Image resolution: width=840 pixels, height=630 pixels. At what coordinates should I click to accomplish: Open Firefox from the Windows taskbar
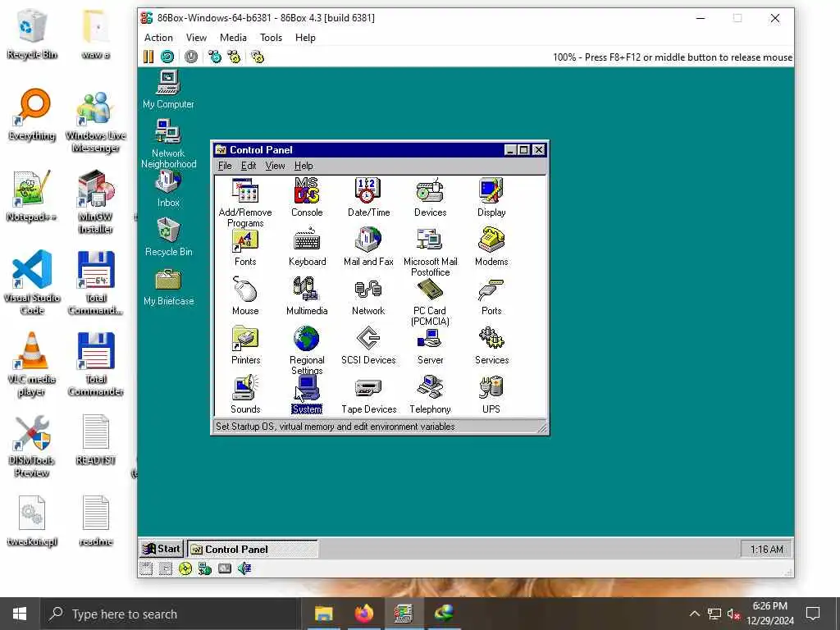coord(363,614)
